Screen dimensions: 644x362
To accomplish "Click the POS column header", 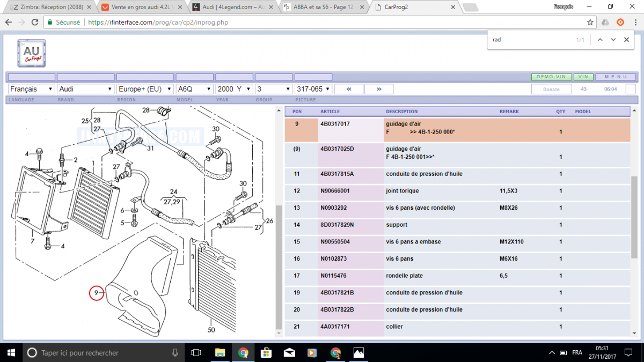I will (297, 112).
